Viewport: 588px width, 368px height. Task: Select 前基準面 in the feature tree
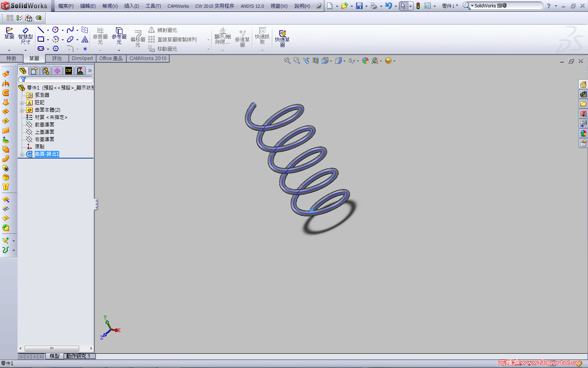tap(44, 125)
